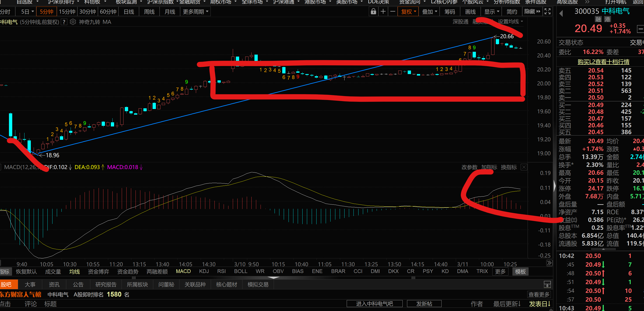Click the chart lock icon
The image size is (644, 311).
point(373,12)
